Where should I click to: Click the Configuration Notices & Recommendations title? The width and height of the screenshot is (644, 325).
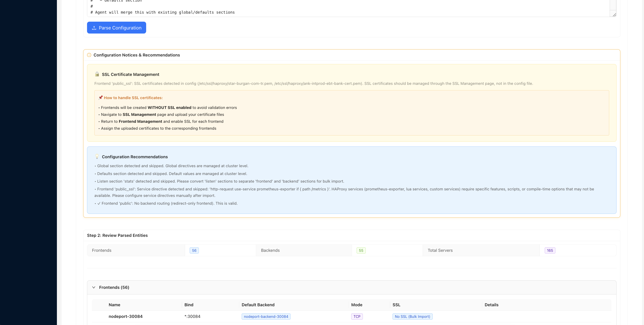[137, 55]
